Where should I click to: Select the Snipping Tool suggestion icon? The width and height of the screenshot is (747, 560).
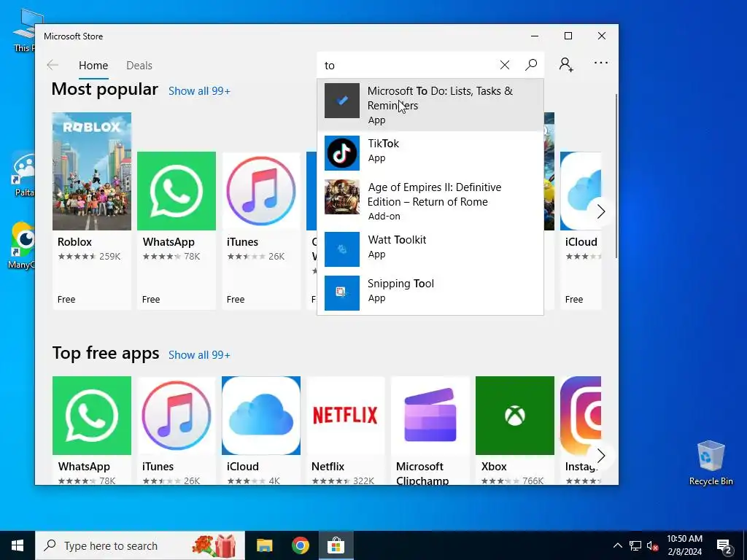click(x=342, y=293)
